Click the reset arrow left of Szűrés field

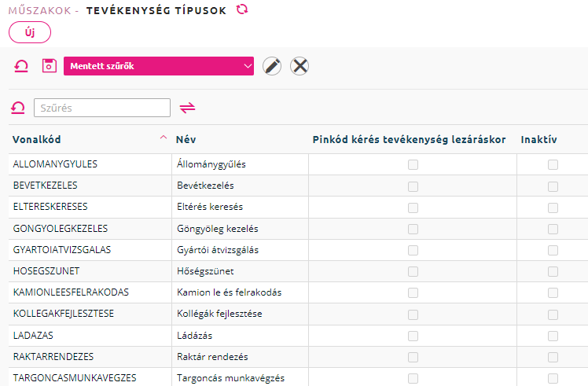point(17,108)
